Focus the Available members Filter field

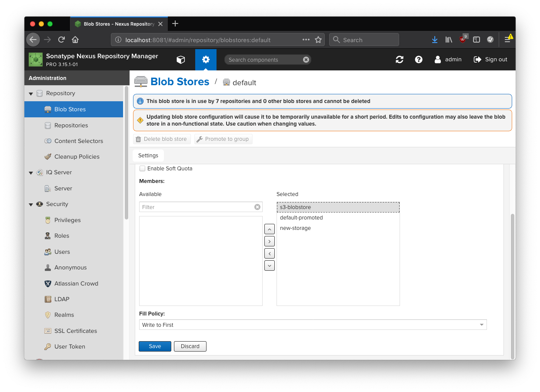coord(197,207)
